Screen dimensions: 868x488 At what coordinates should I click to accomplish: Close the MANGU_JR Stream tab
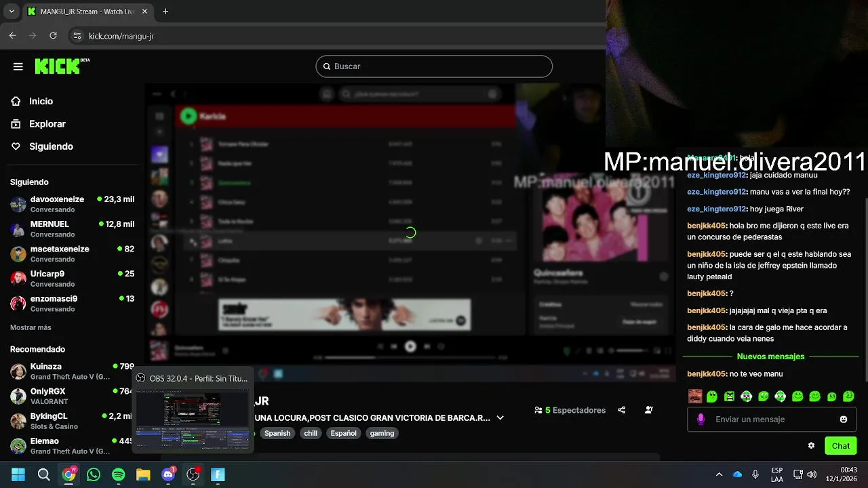point(146,12)
